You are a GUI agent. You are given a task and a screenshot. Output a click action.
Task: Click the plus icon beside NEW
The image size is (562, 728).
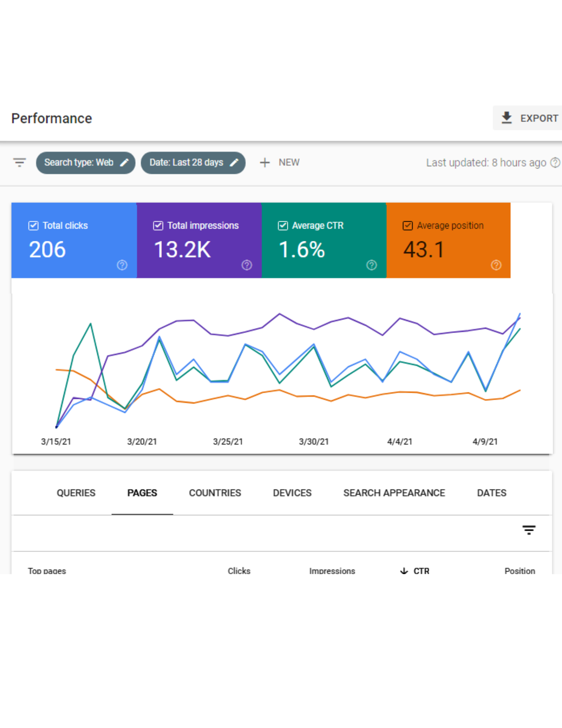(265, 162)
